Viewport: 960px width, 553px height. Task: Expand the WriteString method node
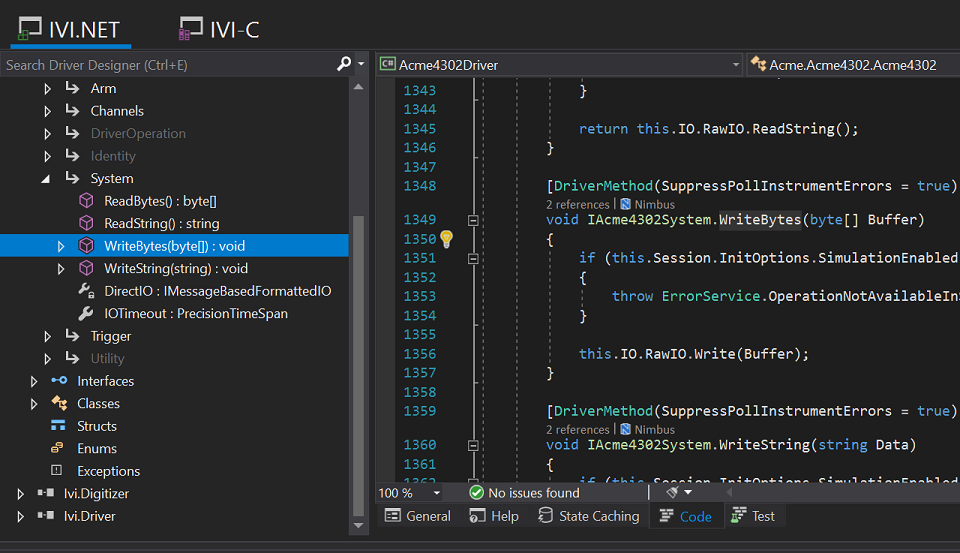61,269
